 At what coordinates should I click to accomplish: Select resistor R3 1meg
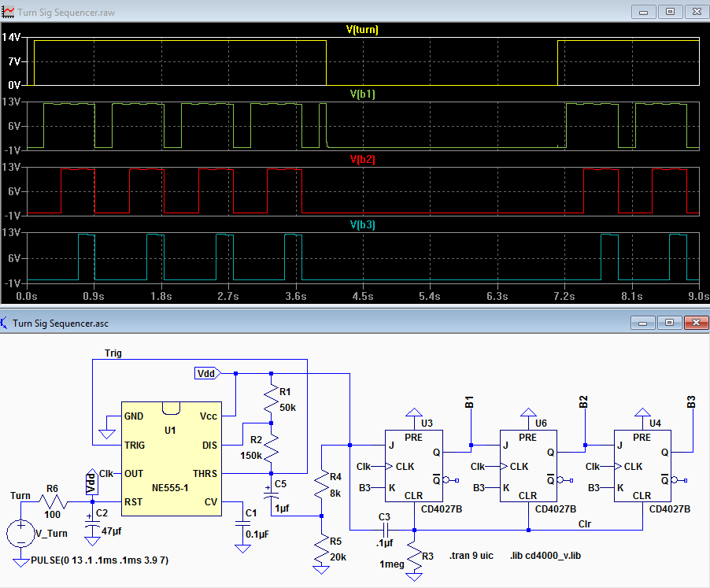pyautogui.click(x=414, y=557)
